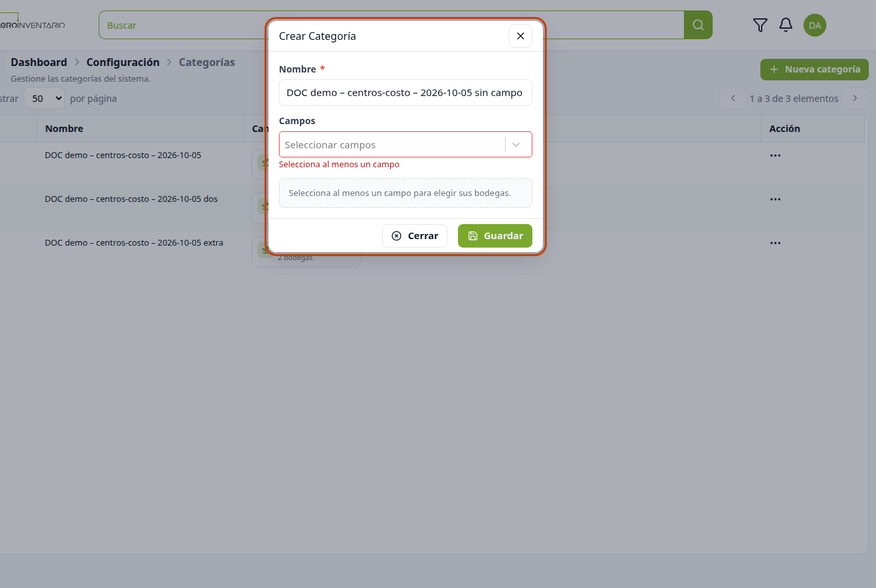Select 'DOC demo – centros-costo – 2026-10-05 extra' text

(x=134, y=243)
